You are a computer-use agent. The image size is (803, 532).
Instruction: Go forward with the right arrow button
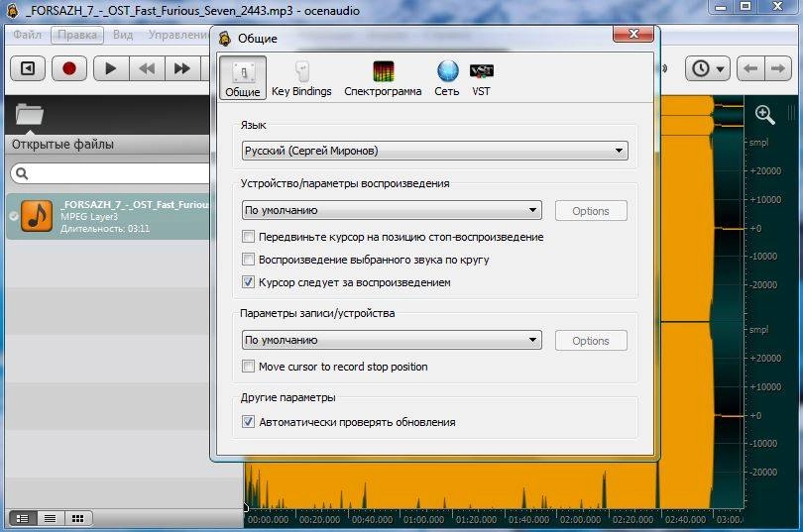point(778,68)
